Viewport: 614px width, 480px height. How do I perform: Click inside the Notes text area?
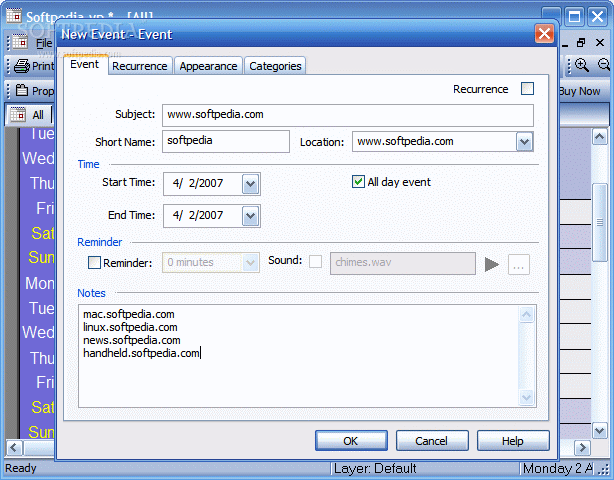(x=298, y=356)
